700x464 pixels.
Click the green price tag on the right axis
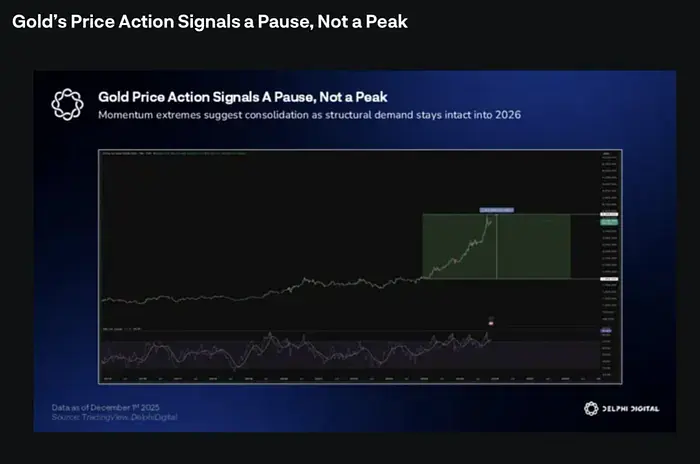click(x=606, y=222)
